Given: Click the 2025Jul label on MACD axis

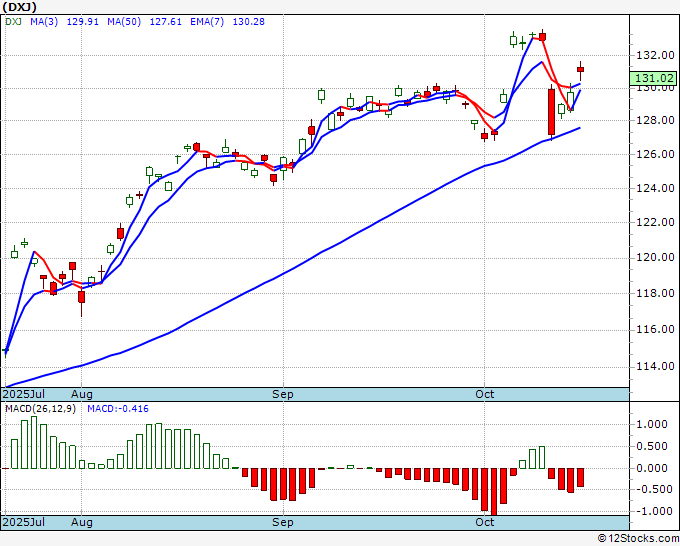Looking at the screenshot, I should (x=24, y=522).
